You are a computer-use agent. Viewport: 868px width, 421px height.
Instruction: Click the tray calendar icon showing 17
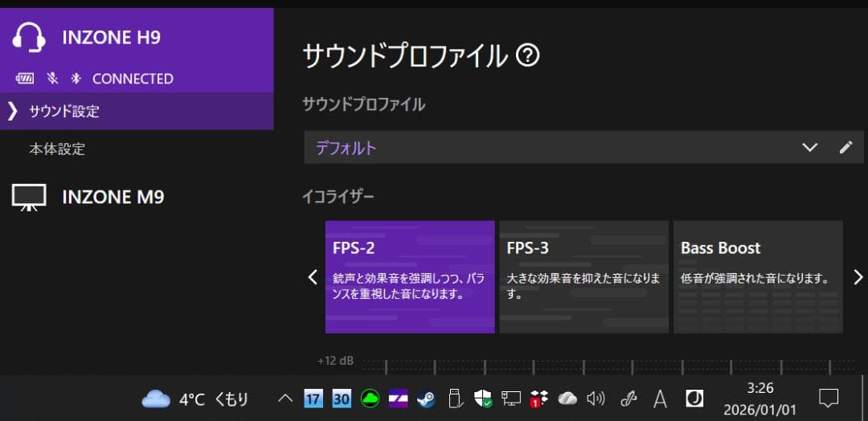(x=313, y=399)
